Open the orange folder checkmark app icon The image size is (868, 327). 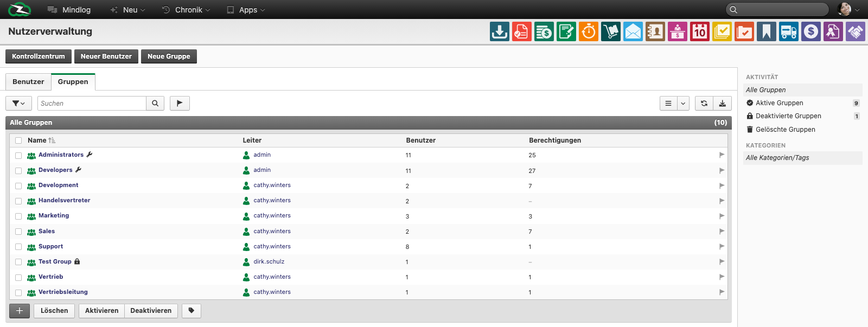744,31
